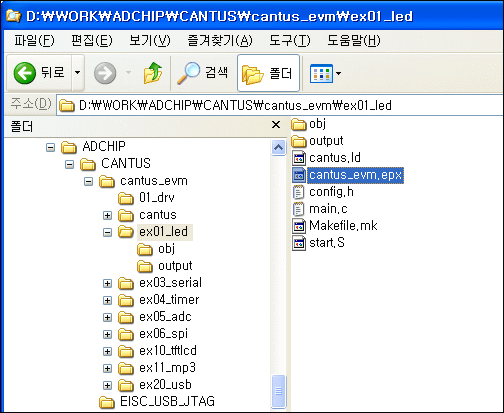
Task: Collapse the ex01_led tree node
Action: pos(107,232)
